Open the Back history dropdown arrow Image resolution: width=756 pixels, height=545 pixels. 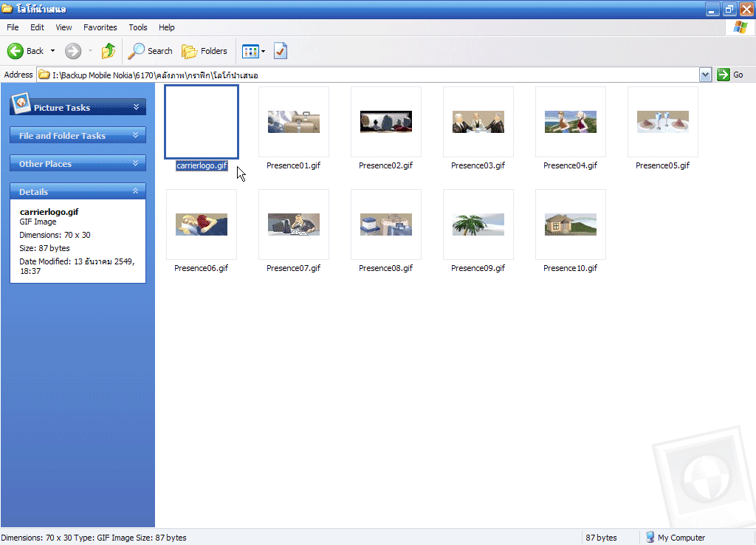pyautogui.click(x=52, y=51)
